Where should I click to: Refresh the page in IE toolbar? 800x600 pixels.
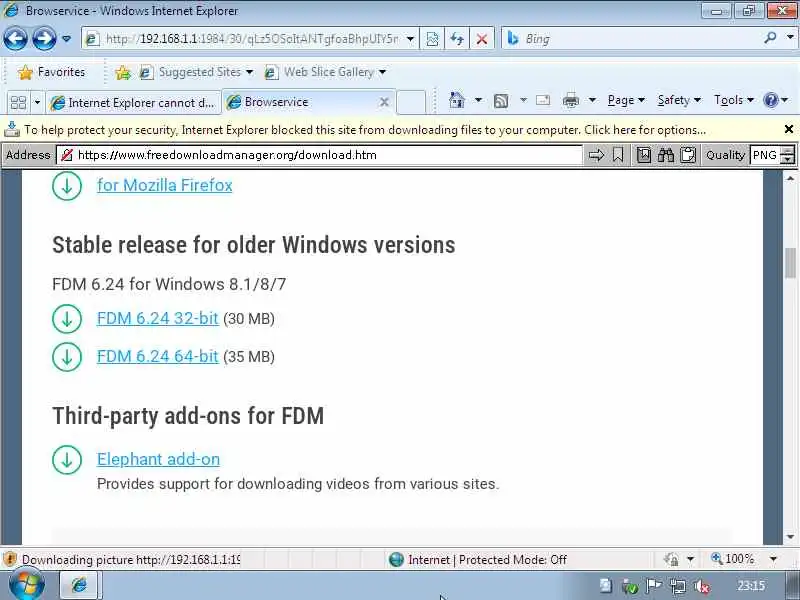pos(457,39)
